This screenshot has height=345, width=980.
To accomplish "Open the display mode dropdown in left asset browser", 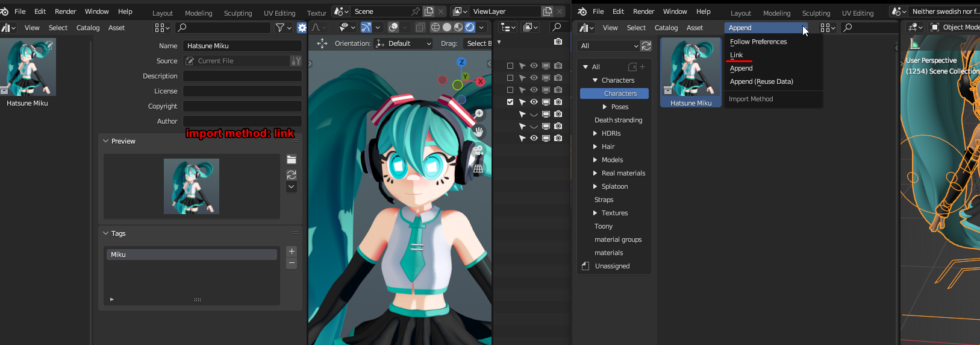I will coord(163,28).
